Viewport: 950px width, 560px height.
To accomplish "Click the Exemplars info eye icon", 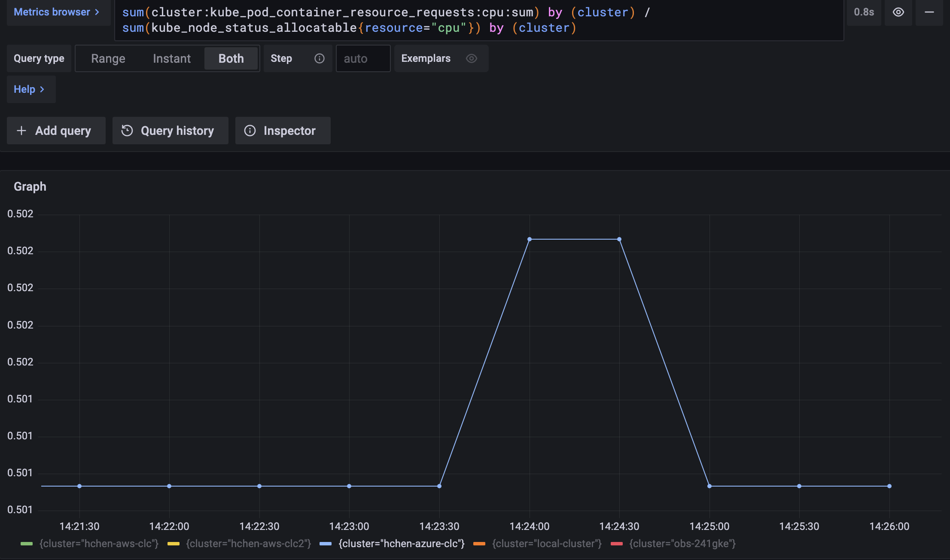I will coord(471,58).
